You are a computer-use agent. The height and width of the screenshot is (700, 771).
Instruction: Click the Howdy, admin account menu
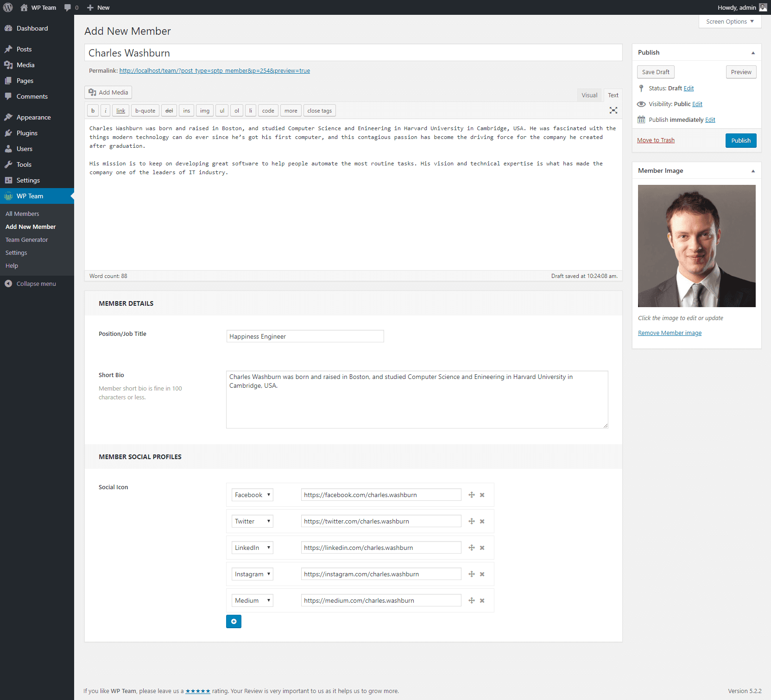coord(742,7)
